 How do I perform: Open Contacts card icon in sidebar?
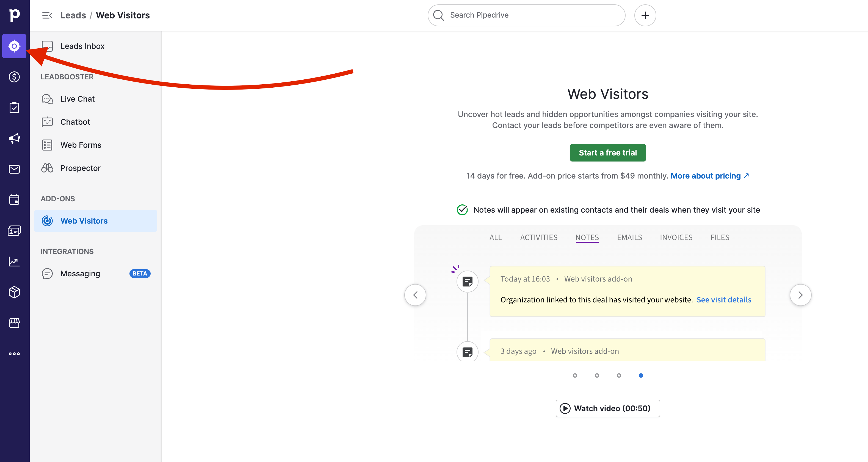(14, 231)
